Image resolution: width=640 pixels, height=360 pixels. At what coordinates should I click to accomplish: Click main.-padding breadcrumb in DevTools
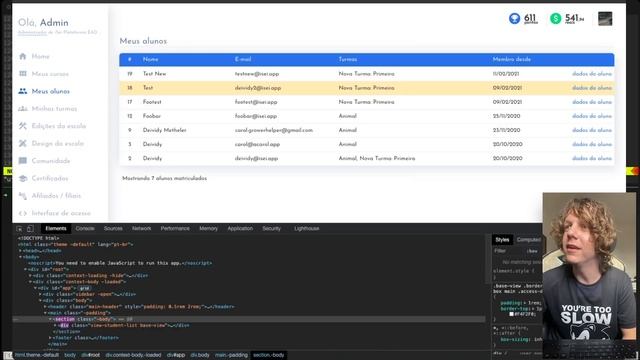click(231, 355)
